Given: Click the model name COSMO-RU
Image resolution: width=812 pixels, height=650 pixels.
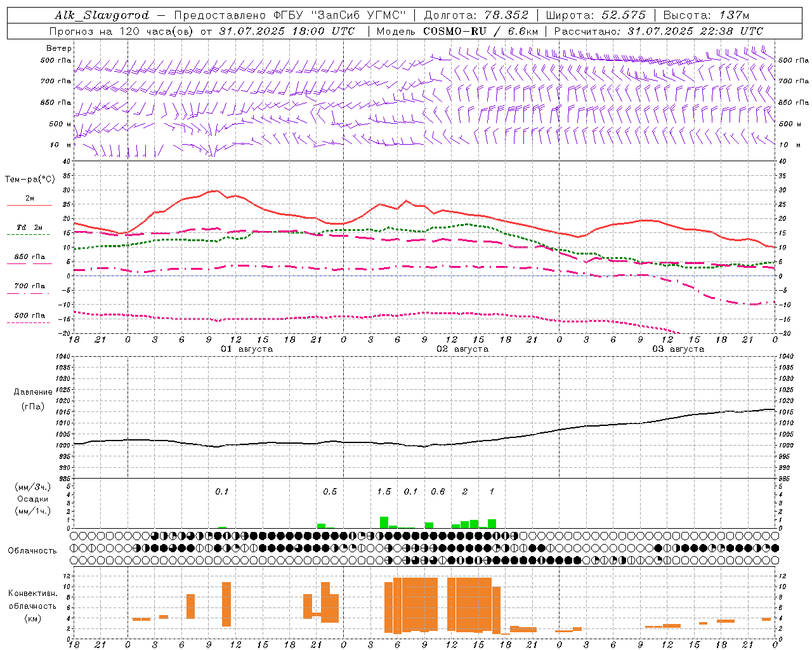Looking at the screenshot, I should (x=455, y=31).
